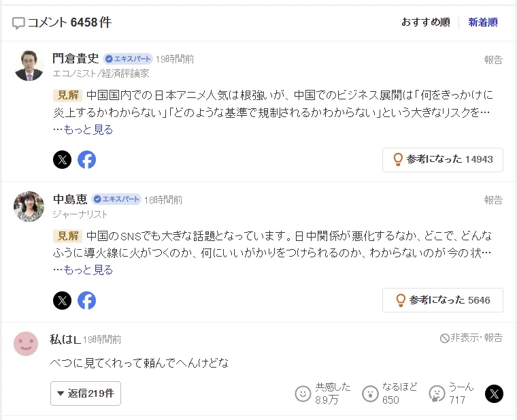Expand the 返信219件 replies

pyautogui.click(x=86, y=393)
